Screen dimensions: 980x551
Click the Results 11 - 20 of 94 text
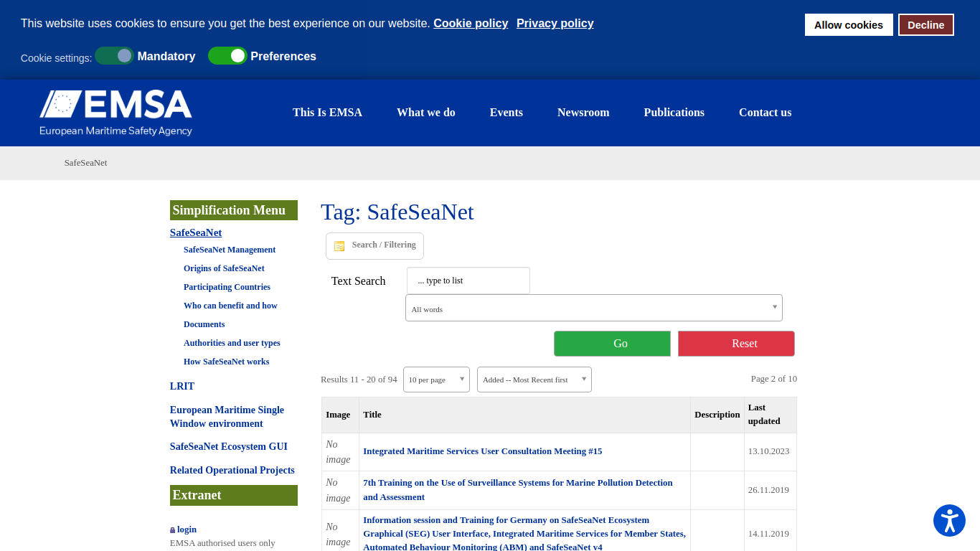[359, 380]
